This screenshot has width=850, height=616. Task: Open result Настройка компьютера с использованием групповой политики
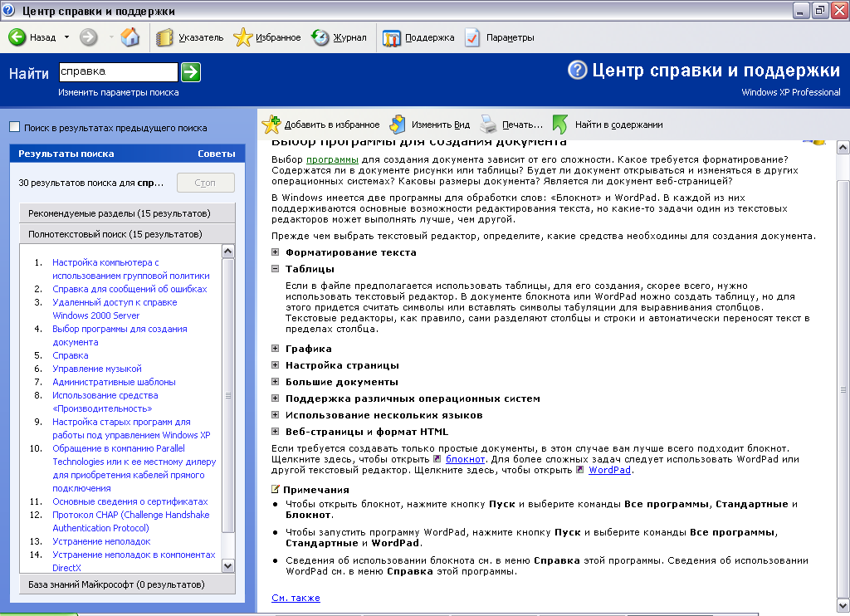(x=130, y=269)
